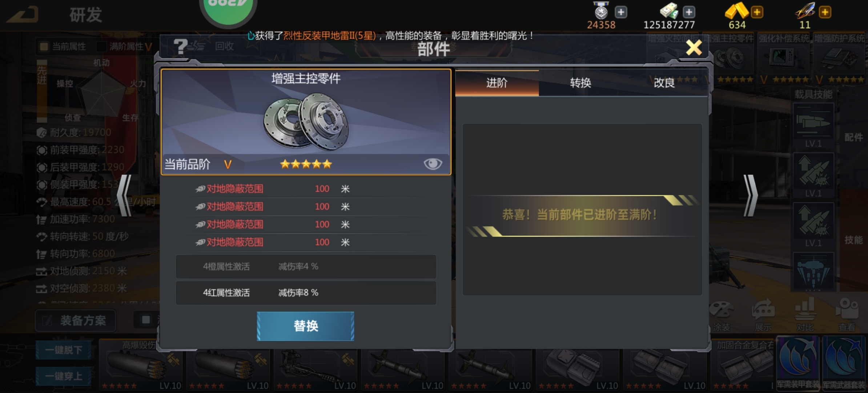Select the 进阶 tab

[497, 83]
